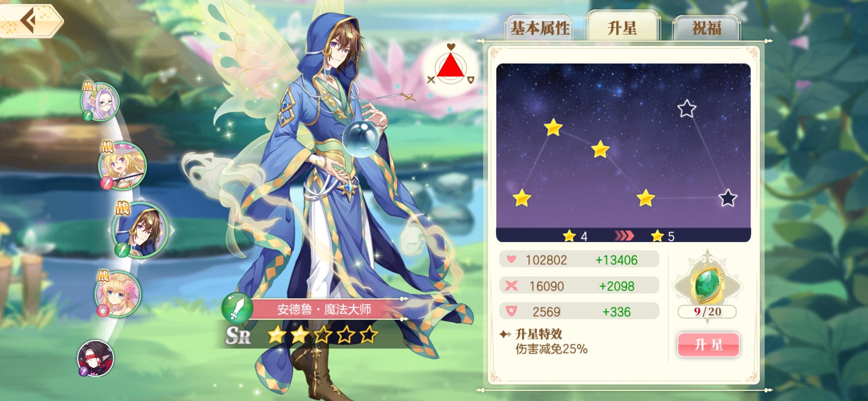Switch to the 升星 tab

tap(622, 27)
